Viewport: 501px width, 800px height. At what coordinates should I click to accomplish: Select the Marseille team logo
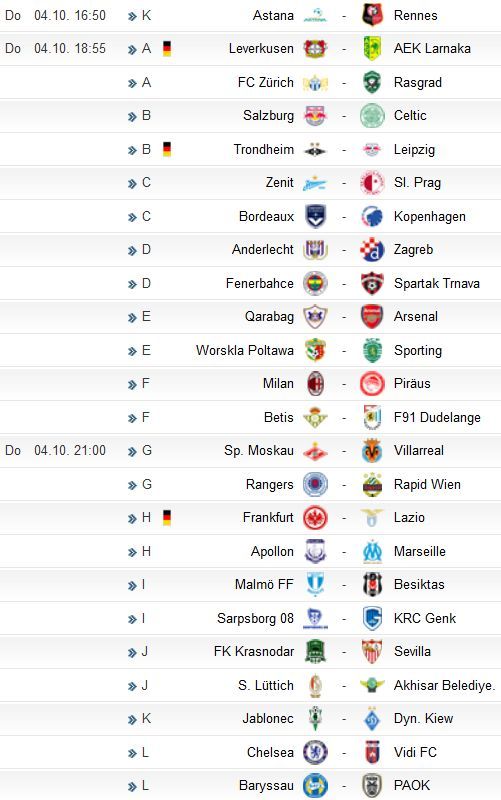point(372,552)
